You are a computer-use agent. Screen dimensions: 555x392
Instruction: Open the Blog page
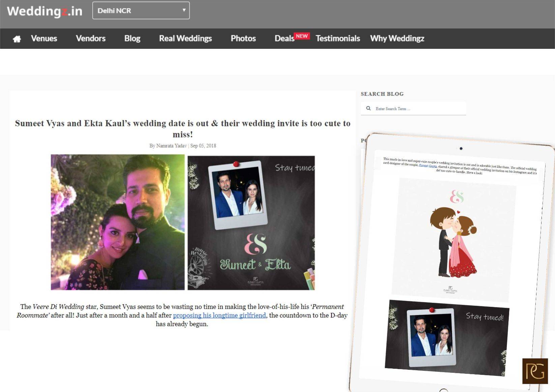[132, 39]
